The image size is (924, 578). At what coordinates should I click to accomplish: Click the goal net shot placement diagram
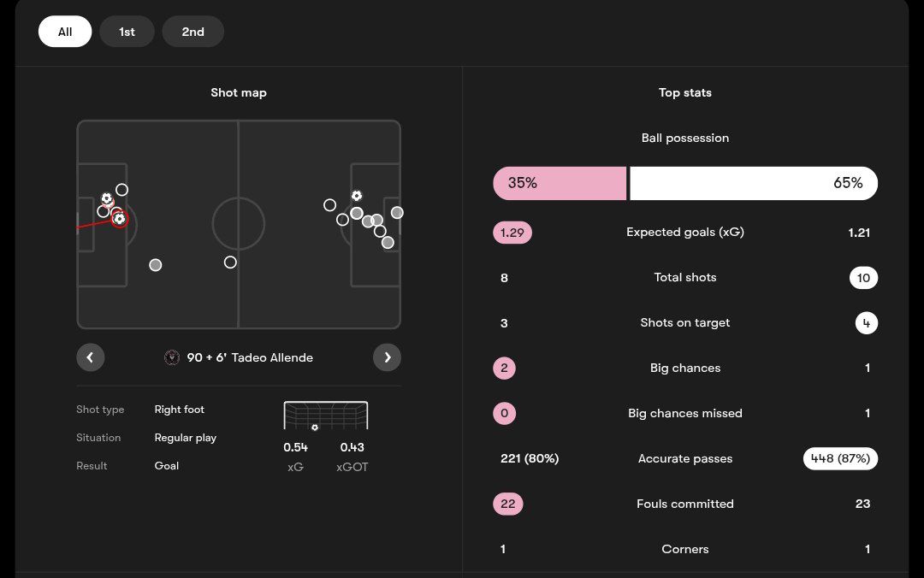coord(326,416)
